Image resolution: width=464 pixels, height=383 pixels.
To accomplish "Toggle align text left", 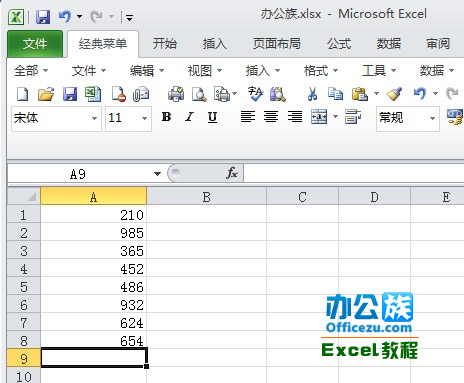I will click(x=248, y=117).
